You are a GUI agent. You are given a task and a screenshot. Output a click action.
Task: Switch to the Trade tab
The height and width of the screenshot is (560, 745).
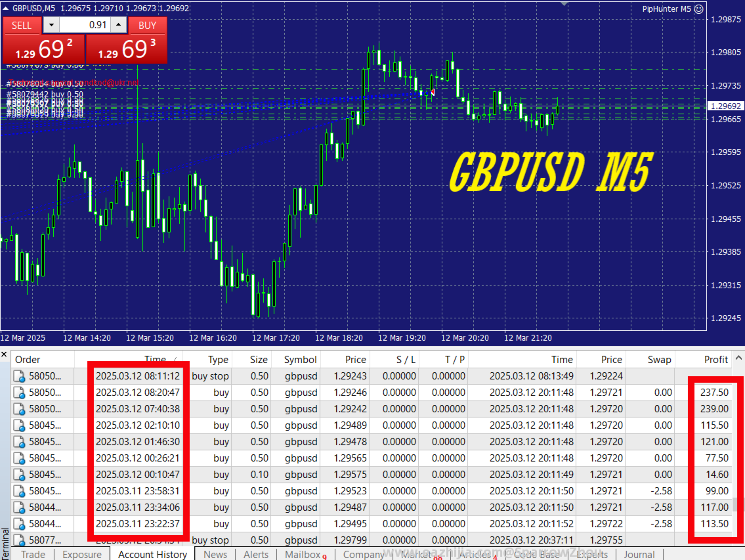(33, 554)
